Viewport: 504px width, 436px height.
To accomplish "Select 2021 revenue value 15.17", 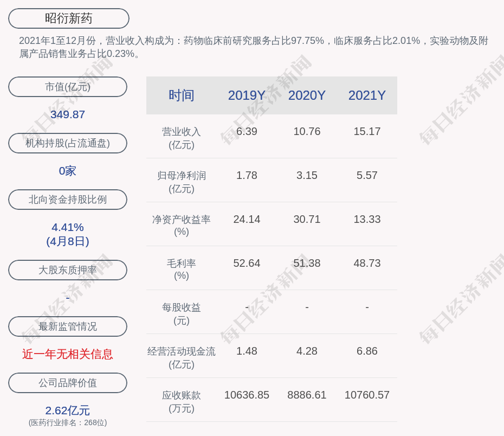I will [367, 131].
